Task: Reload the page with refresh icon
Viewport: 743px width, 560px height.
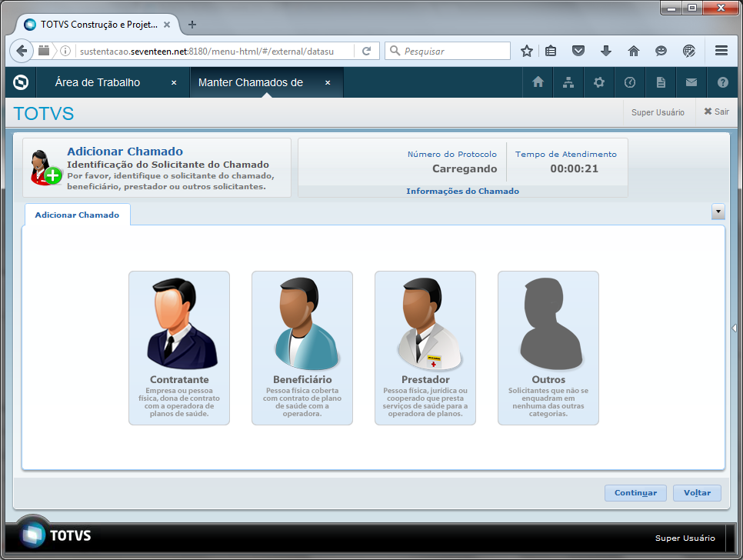Action: pos(366,51)
